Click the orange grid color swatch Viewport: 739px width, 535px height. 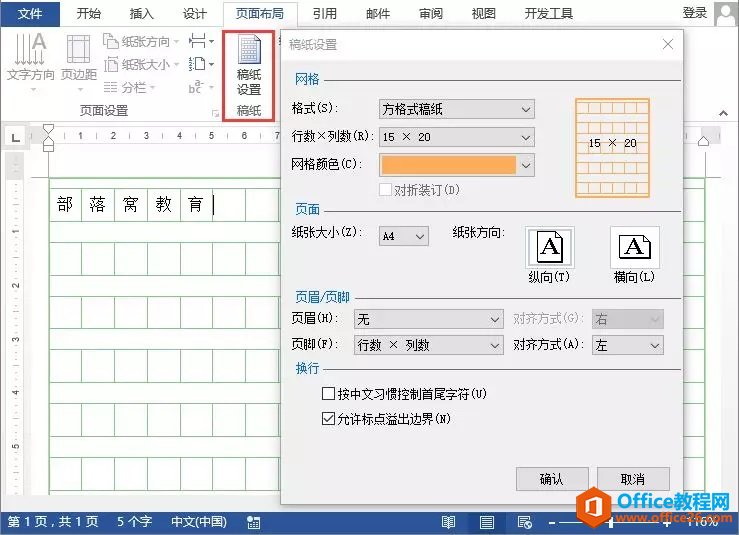tap(449, 165)
